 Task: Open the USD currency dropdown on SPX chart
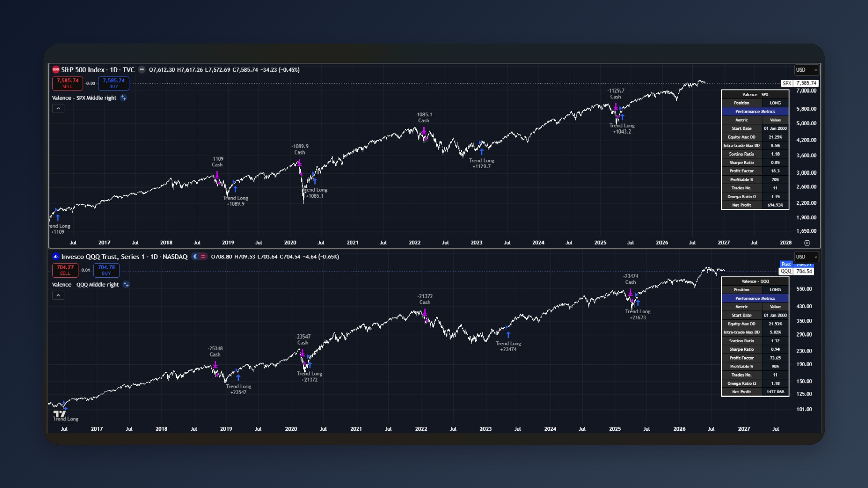click(x=807, y=70)
